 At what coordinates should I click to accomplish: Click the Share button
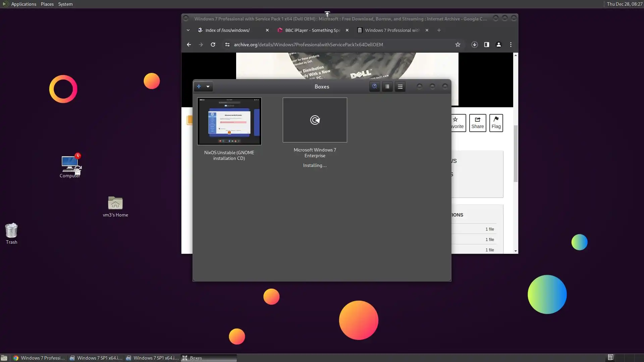point(477,123)
